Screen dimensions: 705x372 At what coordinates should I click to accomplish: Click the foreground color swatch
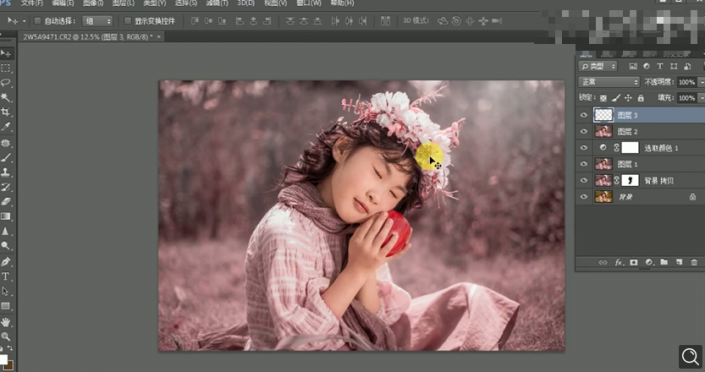pyautogui.click(x=3, y=359)
